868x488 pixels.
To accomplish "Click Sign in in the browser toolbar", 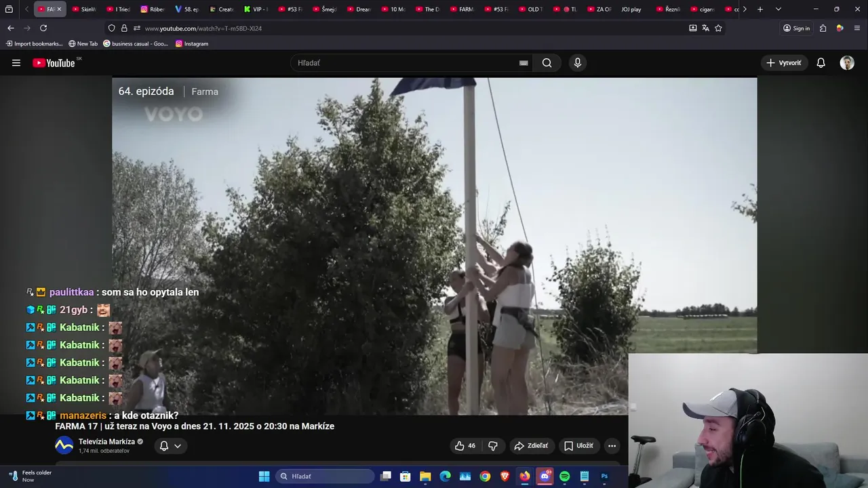I will point(797,28).
